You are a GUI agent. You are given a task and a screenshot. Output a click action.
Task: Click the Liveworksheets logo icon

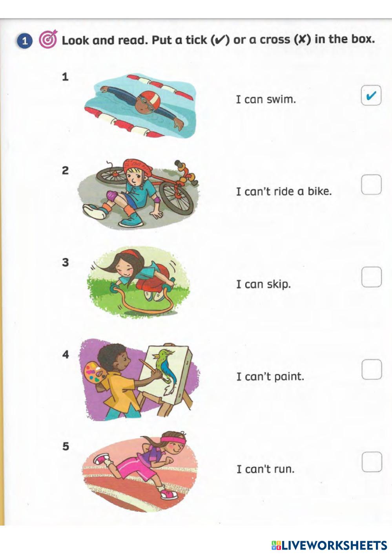pos(276,545)
